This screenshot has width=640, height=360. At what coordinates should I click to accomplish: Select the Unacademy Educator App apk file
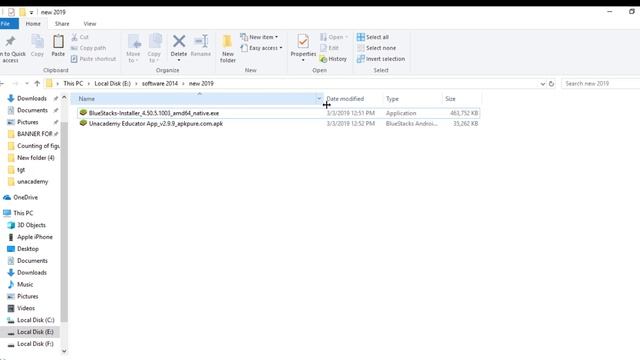click(x=278, y=124)
